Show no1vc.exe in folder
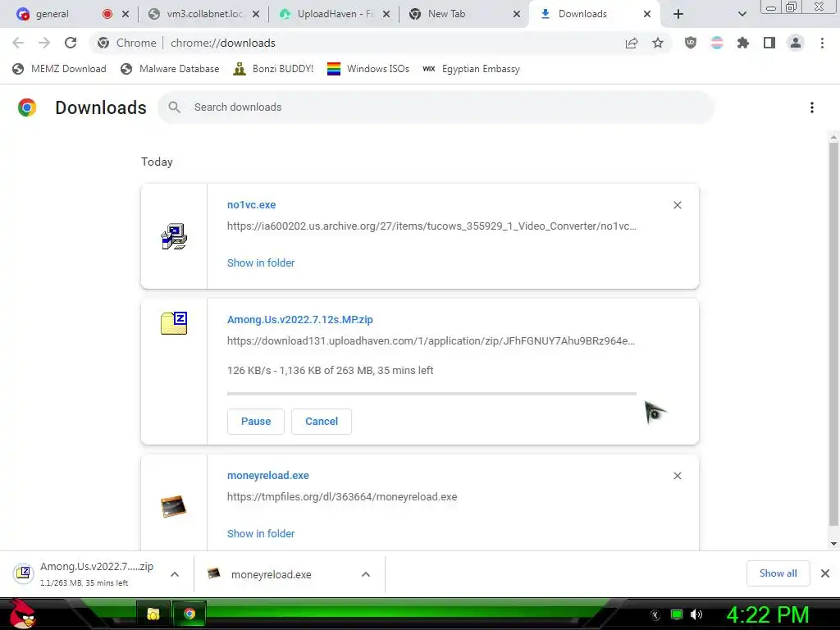 click(x=261, y=263)
